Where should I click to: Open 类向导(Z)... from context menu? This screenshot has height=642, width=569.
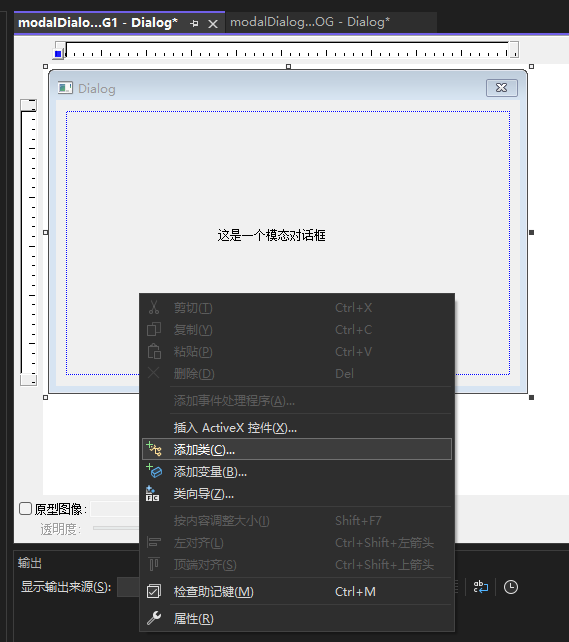(297, 494)
